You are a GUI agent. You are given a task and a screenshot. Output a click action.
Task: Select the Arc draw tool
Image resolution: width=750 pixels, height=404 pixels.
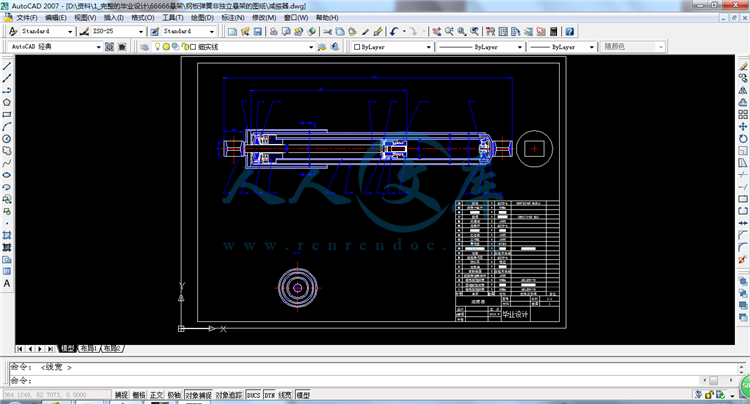point(7,127)
